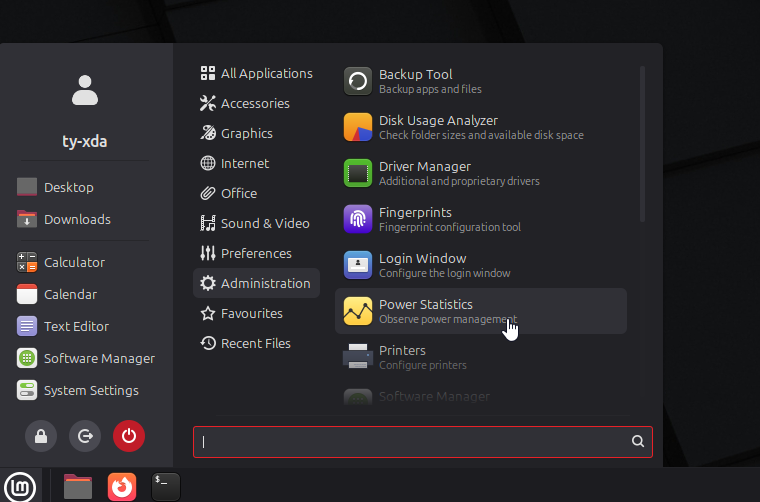This screenshot has width=760, height=502.
Task: Lock the screen with padlock button
Action: (x=41, y=436)
